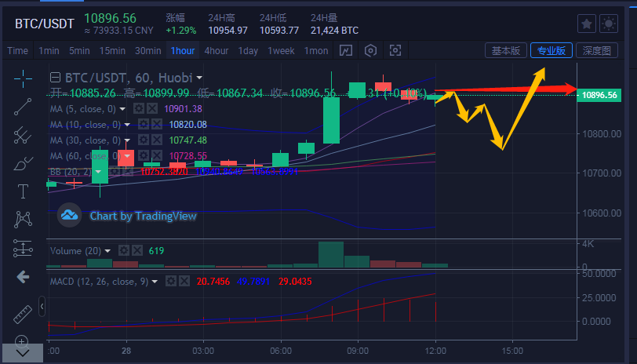The height and width of the screenshot is (364, 637).
Task: Select the 1day interval
Action: pos(248,51)
